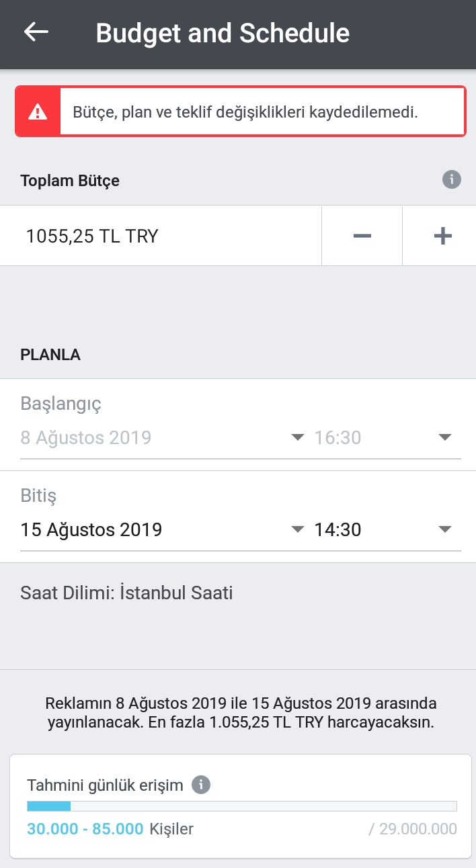Select the Saat Dilimi: İstanbul Saati row
The image size is (476, 868).
click(126, 593)
